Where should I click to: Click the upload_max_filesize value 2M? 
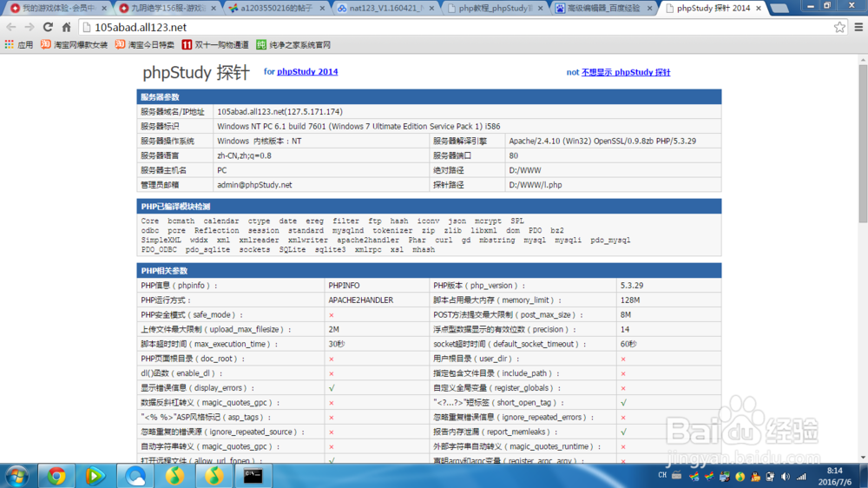pyautogui.click(x=333, y=329)
